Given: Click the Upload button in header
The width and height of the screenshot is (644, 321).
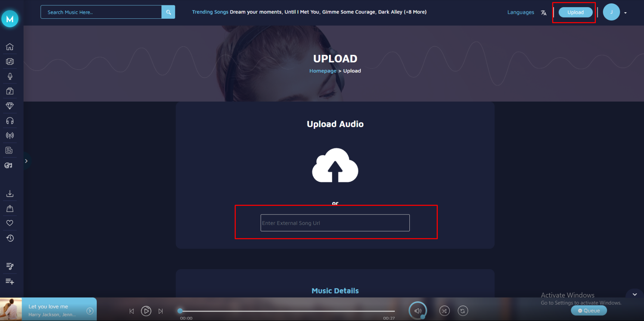Looking at the screenshot, I should (575, 12).
